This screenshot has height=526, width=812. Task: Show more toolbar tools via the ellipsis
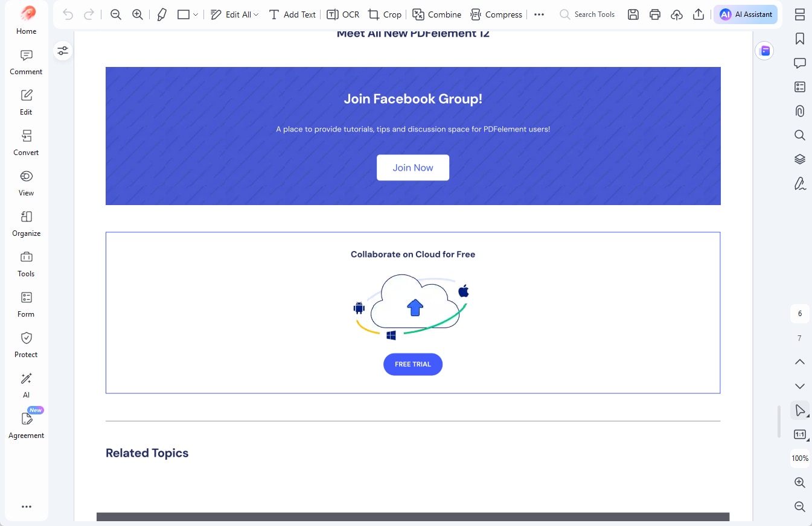click(x=539, y=14)
